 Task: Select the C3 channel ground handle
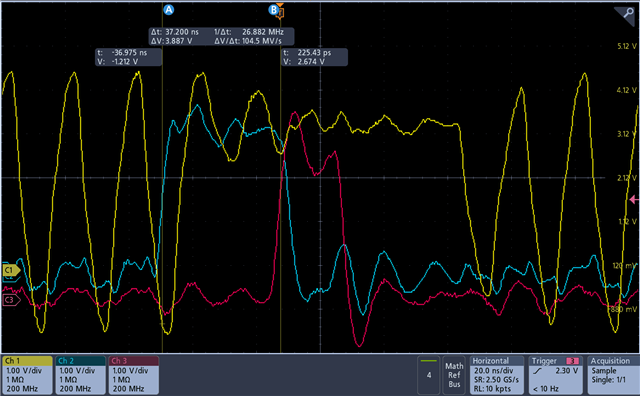tap(11, 300)
